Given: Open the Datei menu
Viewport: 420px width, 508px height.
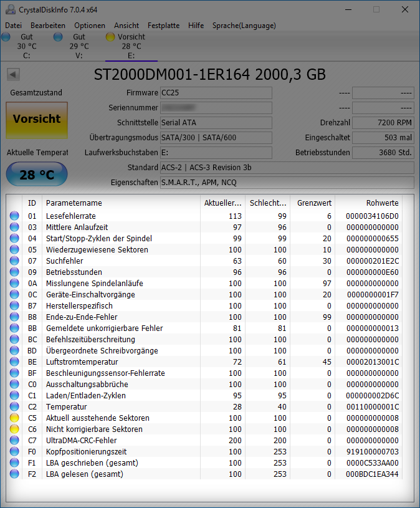Looking at the screenshot, I should (14, 26).
